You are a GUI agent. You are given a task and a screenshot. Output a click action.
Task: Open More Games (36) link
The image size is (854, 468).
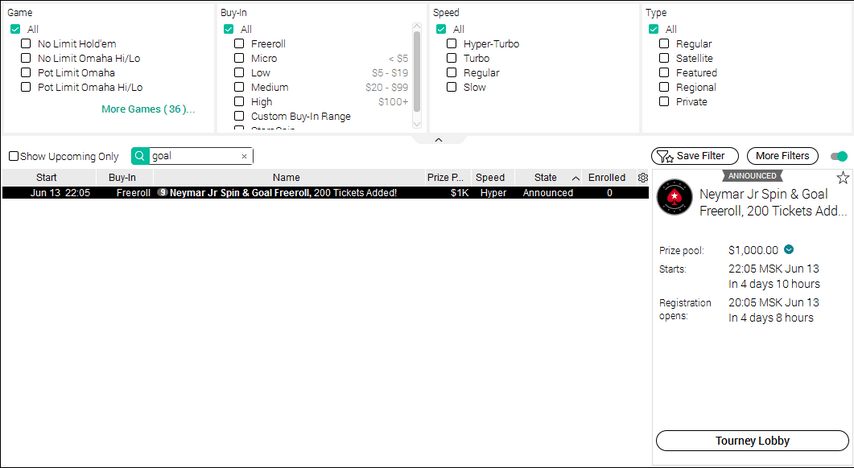click(x=148, y=110)
